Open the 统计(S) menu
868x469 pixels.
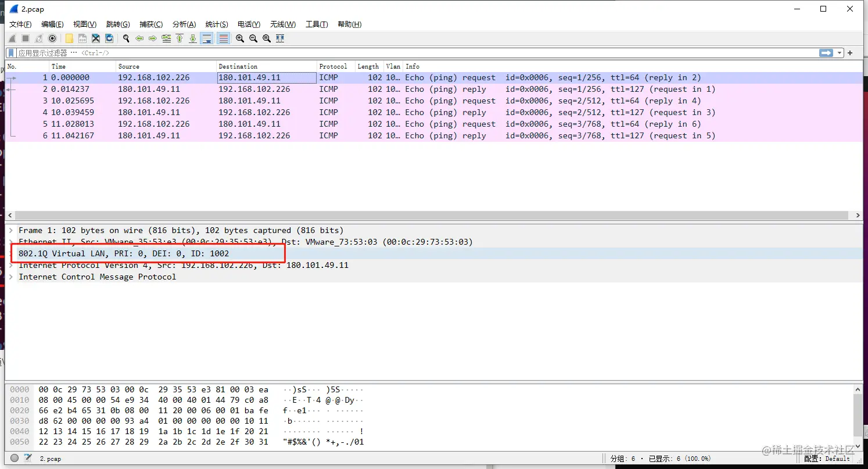(x=217, y=24)
